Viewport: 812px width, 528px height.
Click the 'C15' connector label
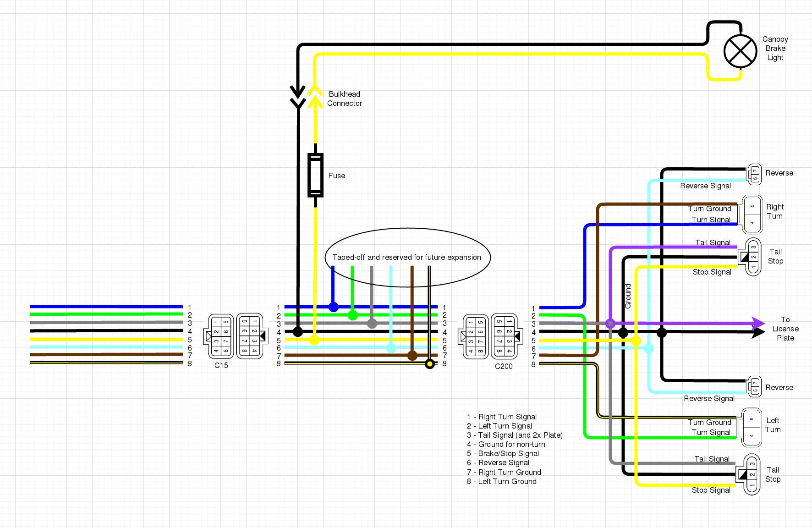[x=221, y=365]
